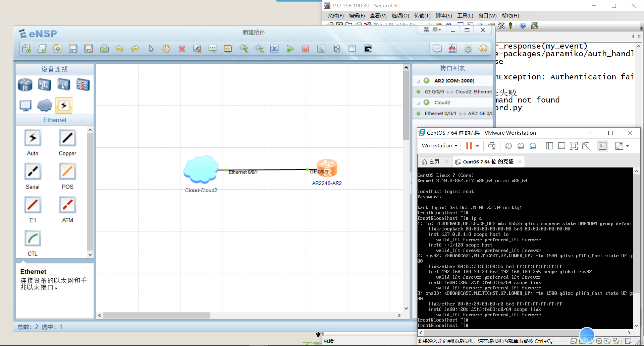Viewport: 644px width, 346px height.
Task: Click the VMware pause virtual machine button
Action: coord(469,146)
